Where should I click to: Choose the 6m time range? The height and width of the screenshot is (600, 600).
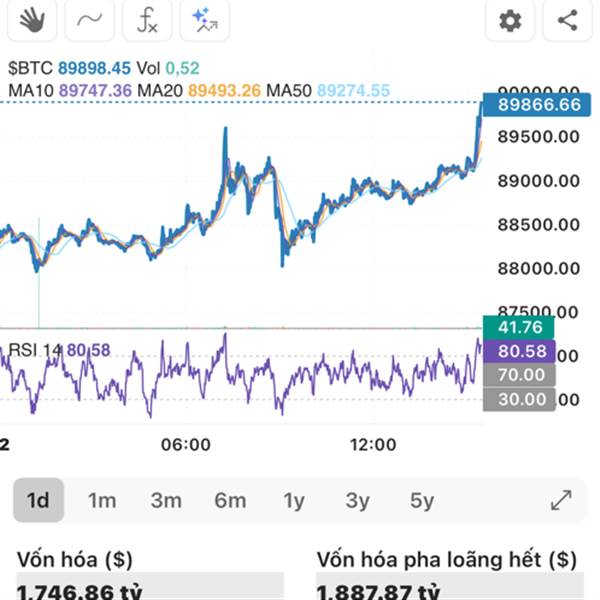(230, 500)
